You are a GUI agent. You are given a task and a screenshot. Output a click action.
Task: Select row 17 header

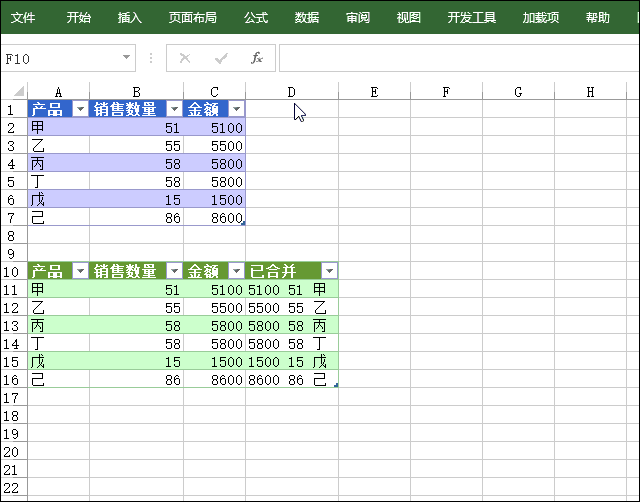pos(14,397)
